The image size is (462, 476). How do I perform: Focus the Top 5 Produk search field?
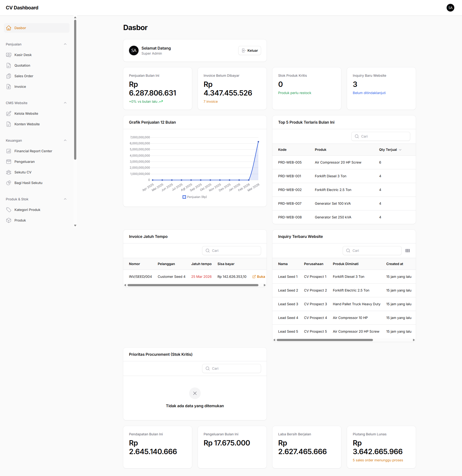(x=380, y=136)
